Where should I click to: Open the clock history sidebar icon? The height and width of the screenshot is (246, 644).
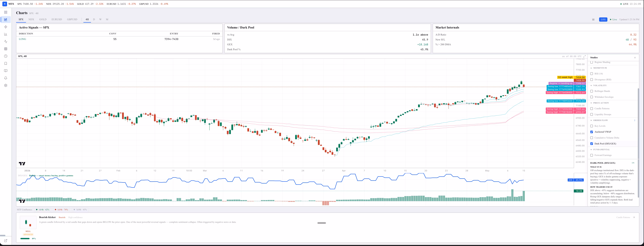(x=6, y=56)
